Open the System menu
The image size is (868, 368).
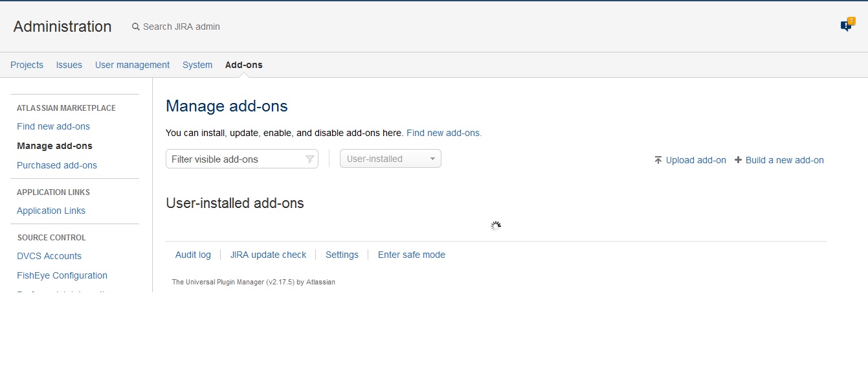[197, 65]
